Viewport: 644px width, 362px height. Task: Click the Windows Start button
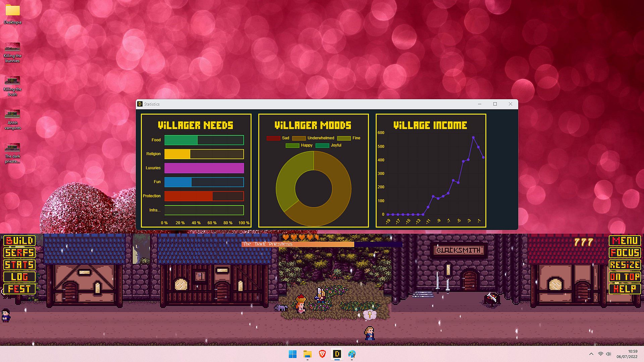292,354
